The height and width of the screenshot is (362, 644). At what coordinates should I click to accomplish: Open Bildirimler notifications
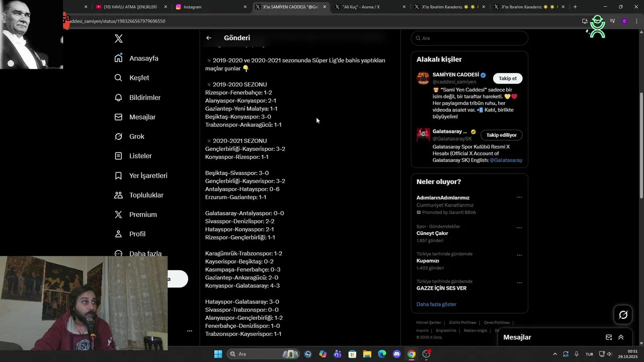point(137,98)
